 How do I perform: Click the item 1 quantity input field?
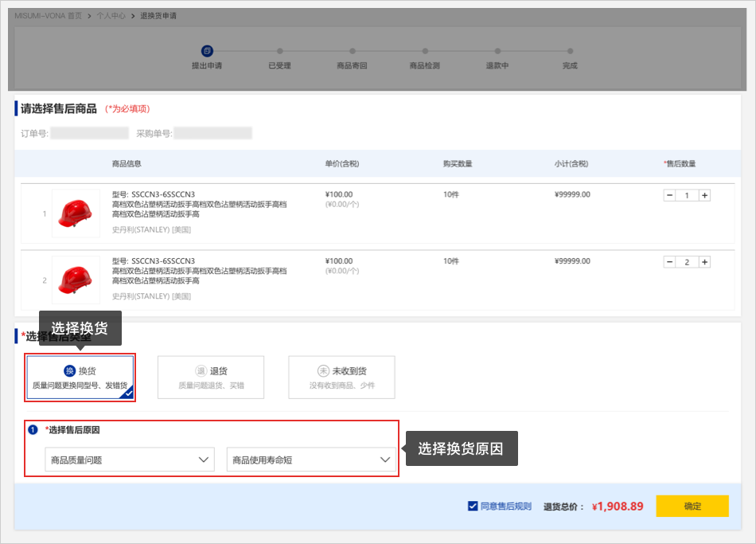coord(687,195)
